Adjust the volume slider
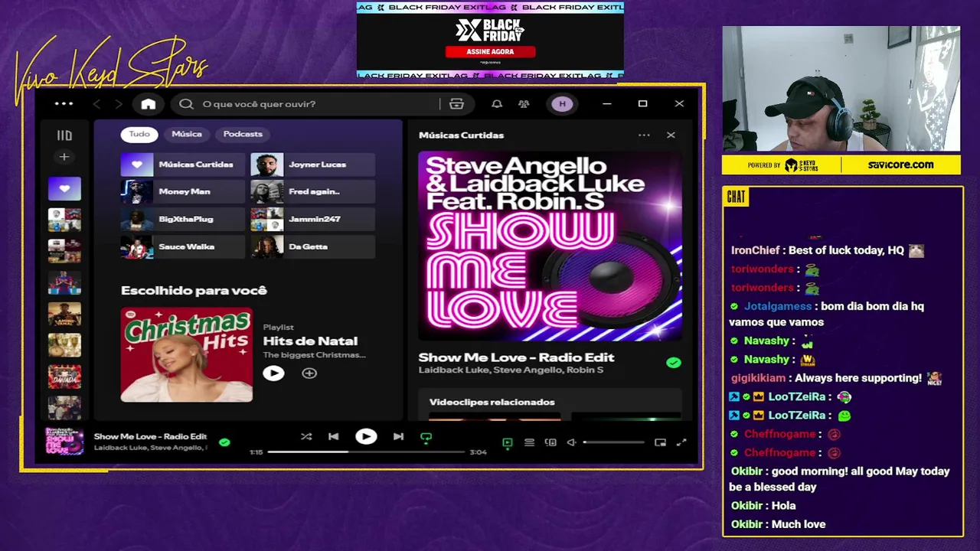 [613, 442]
